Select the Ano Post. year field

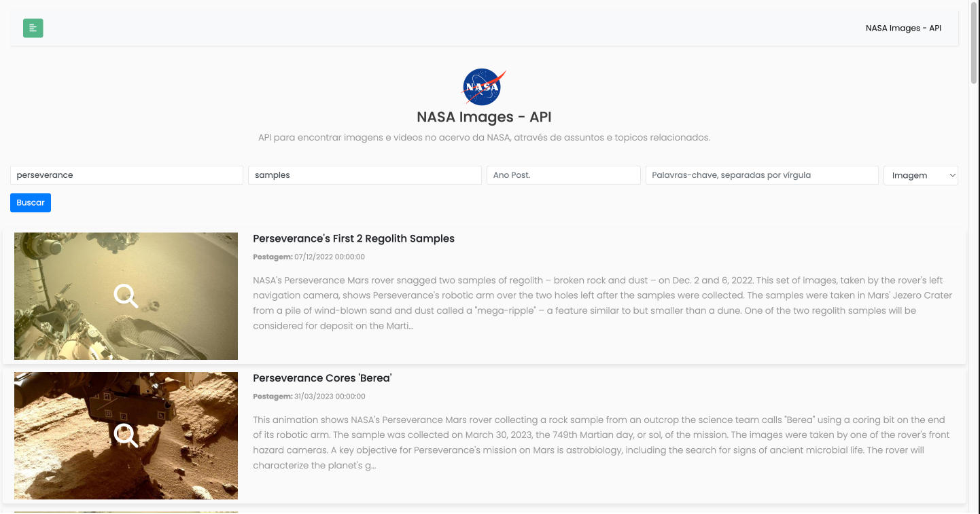563,175
